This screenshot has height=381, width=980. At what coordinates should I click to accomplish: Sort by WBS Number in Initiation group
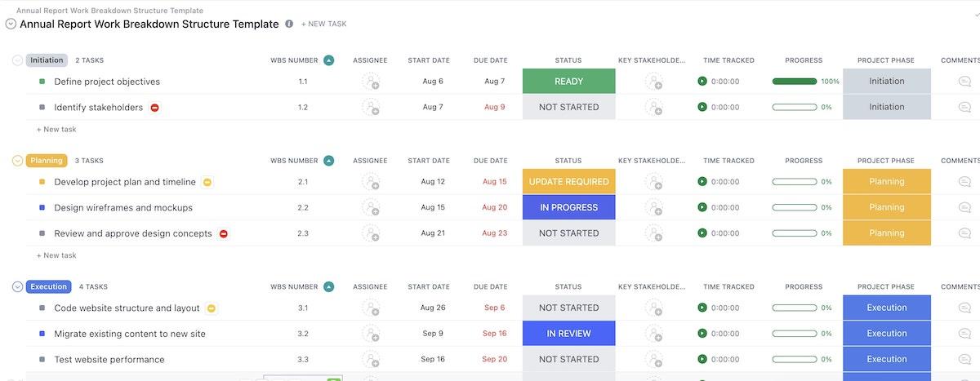pyautogui.click(x=328, y=60)
